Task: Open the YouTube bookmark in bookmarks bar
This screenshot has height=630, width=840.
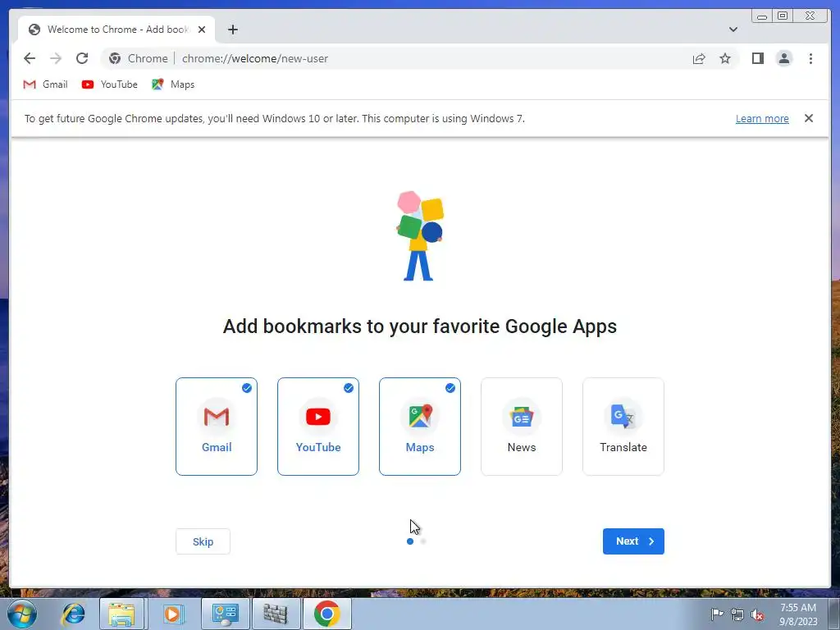Action: 110,84
